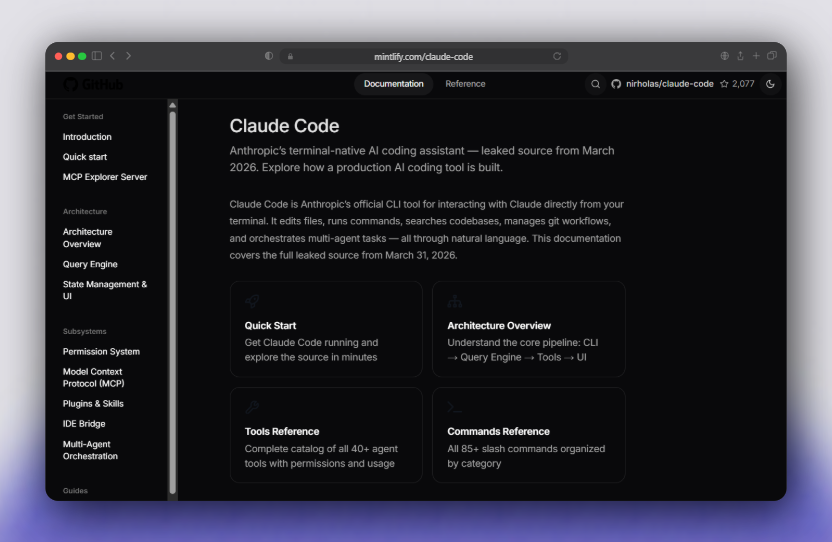Open the browser share icon
The height and width of the screenshot is (542, 832).
pos(740,56)
